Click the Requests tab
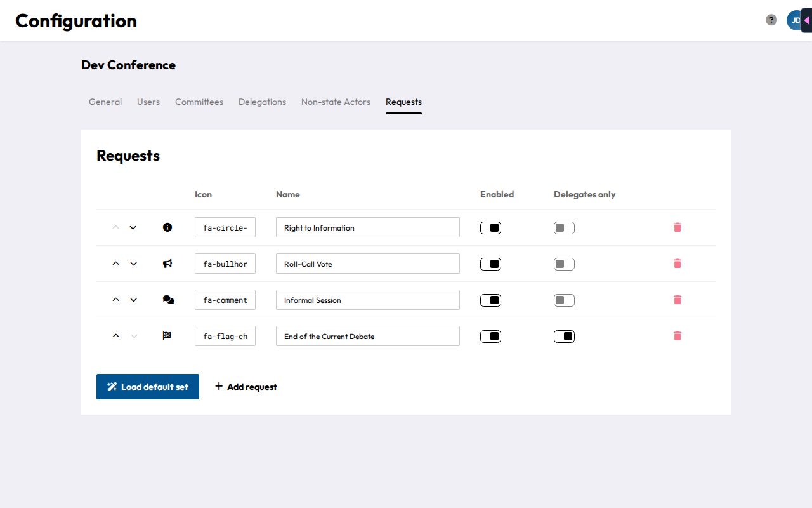812x508 pixels. point(403,102)
